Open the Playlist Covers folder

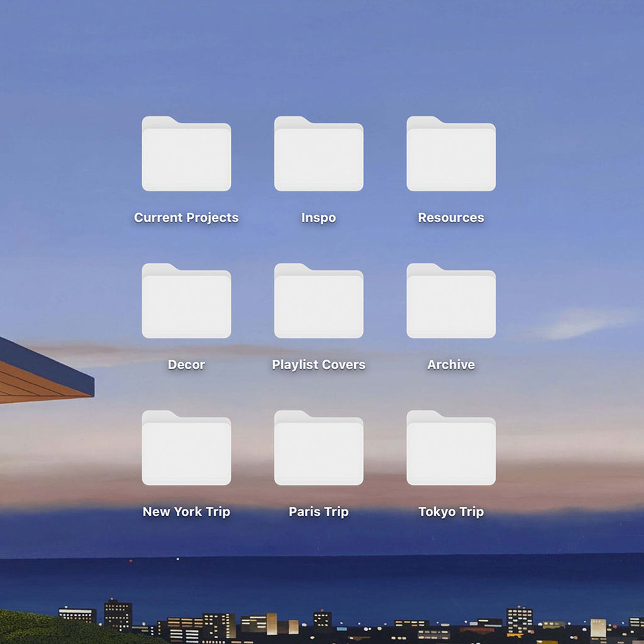318,303
